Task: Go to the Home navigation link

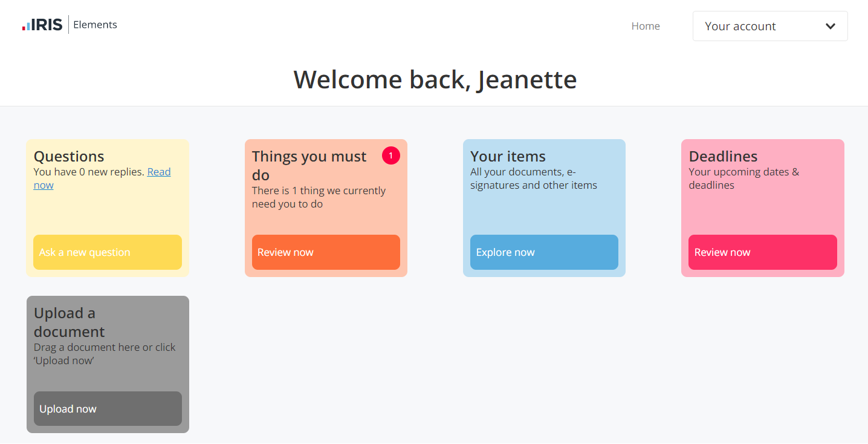Action: click(645, 26)
